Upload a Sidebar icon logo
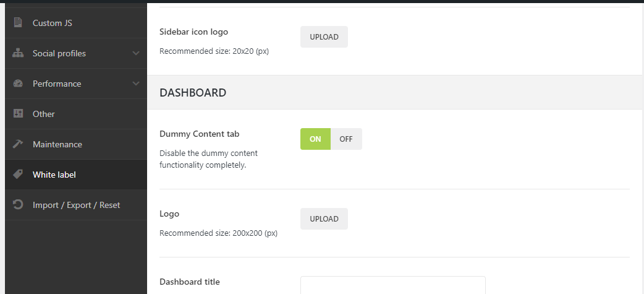The height and width of the screenshot is (294, 644). 324,37
